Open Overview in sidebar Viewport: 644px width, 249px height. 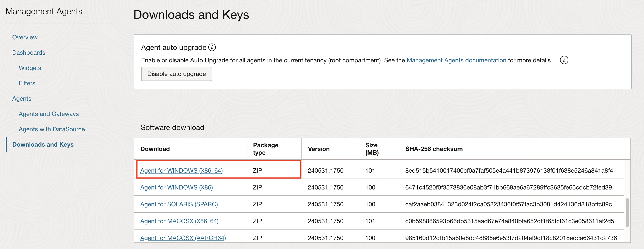pos(25,37)
